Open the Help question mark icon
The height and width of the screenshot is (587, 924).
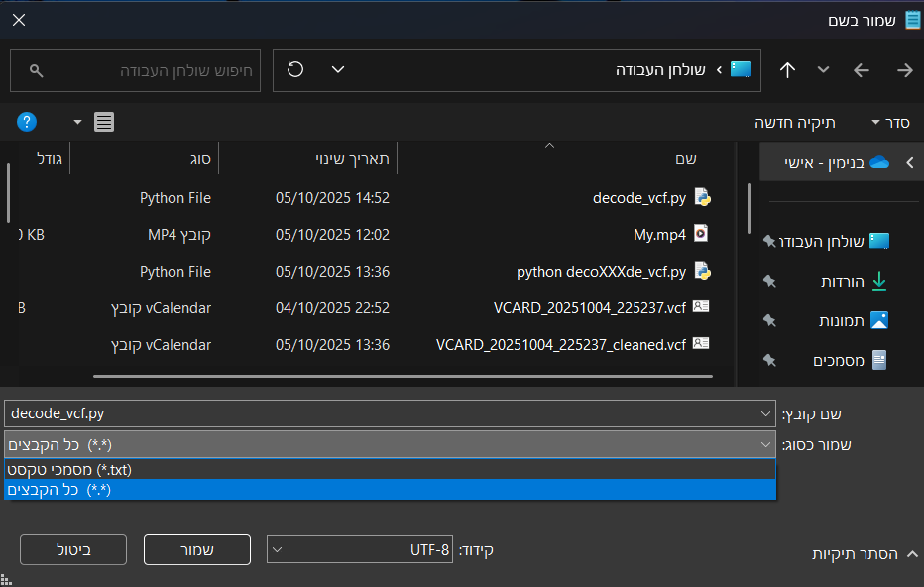(x=28, y=122)
